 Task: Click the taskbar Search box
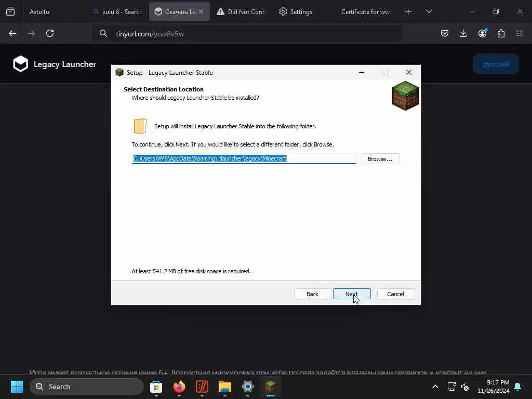[x=87, y=387]
